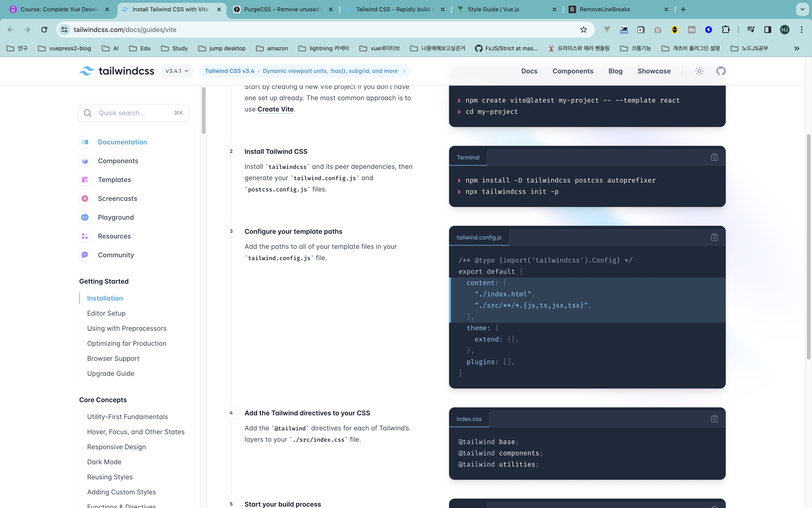
Task: Bookmark this page with the star icon
Action: point(583,30)
